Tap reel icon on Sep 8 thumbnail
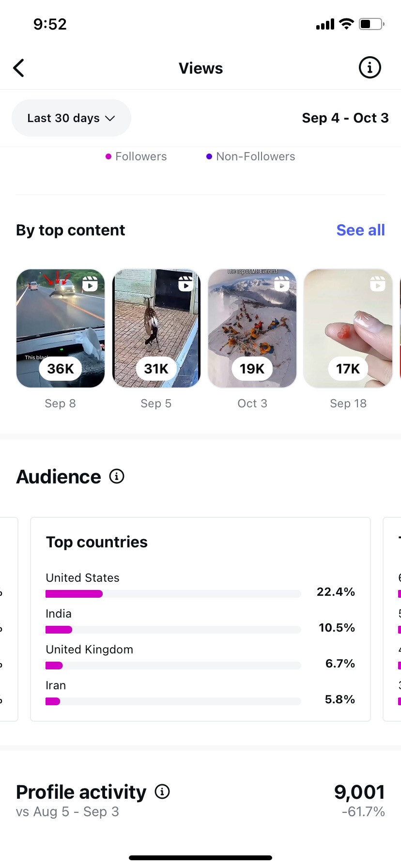 [x=90, y=283]
